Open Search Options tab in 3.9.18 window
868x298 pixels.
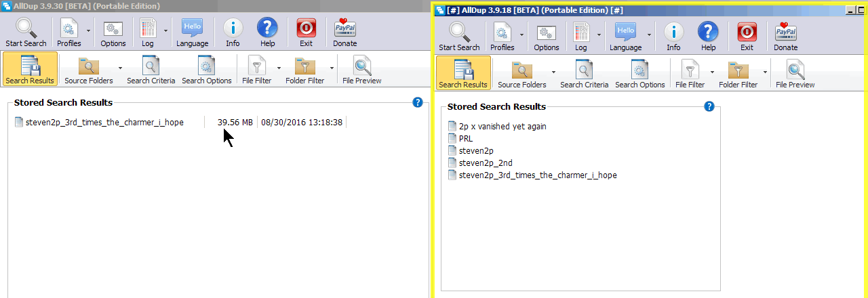point(639,74)
